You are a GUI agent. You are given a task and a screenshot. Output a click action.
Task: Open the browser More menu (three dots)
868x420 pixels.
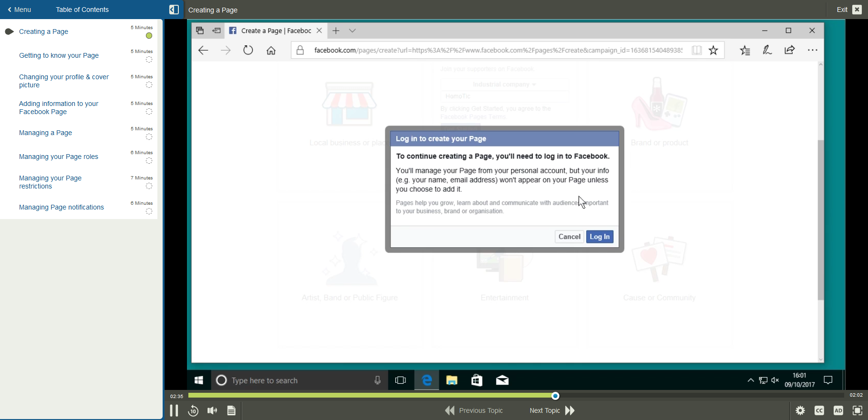point(813,50)
